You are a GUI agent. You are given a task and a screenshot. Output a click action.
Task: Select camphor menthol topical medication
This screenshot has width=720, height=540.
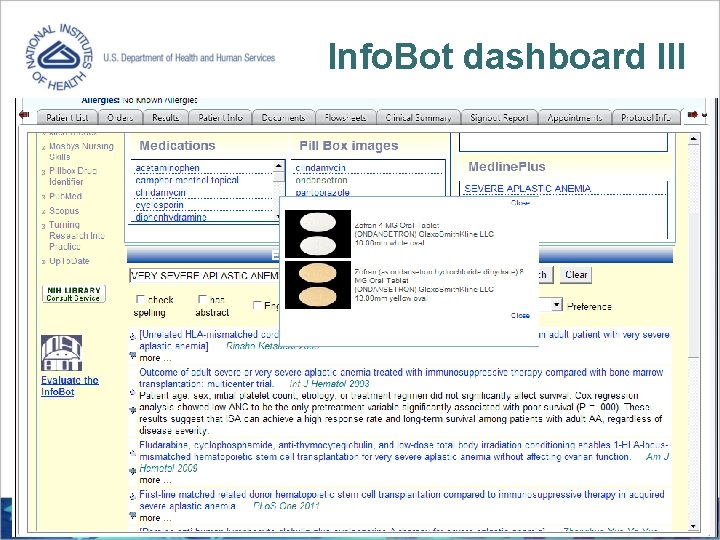(187, 180)
